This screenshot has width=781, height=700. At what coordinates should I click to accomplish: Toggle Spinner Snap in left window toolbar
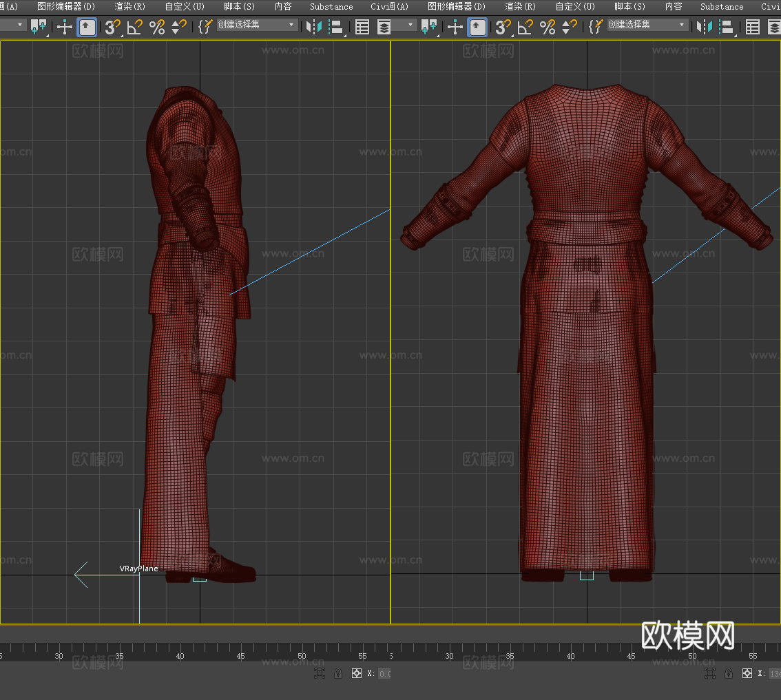tap(179, 27)
